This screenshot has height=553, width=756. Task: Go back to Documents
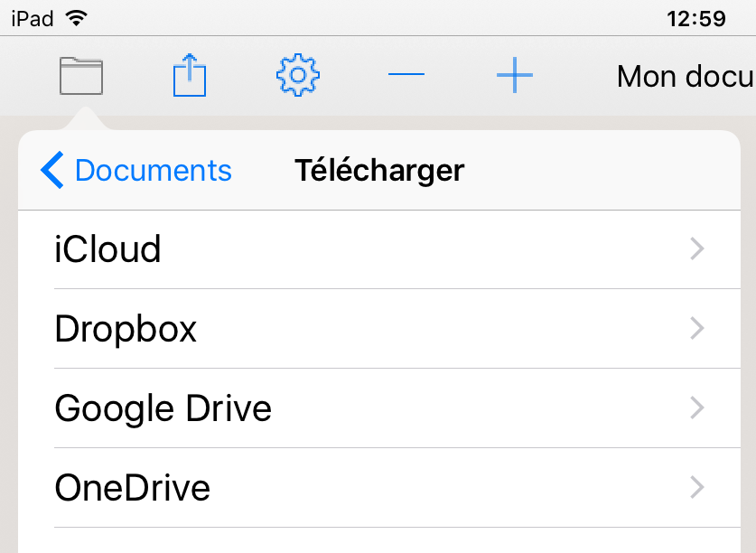pos(154,171)
